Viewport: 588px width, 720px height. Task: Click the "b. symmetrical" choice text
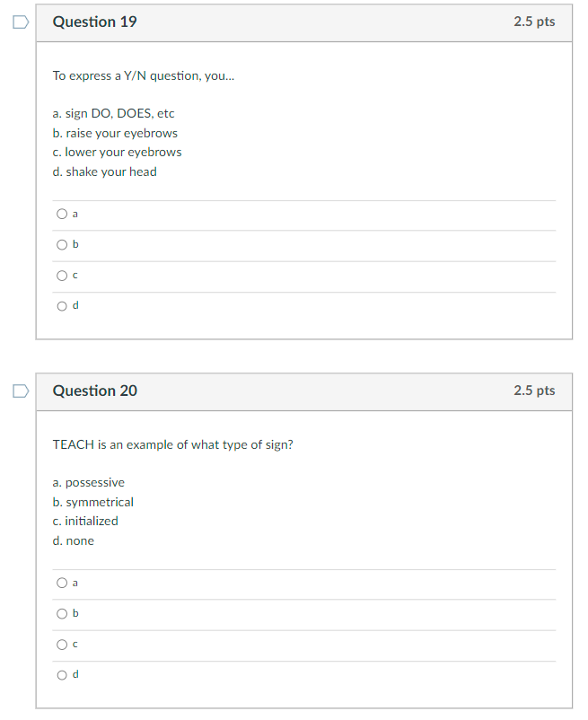tap(93, 502)
